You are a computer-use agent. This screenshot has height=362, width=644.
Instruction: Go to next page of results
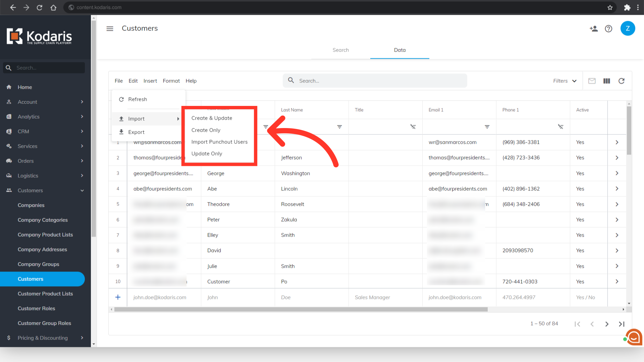[606, 324]
